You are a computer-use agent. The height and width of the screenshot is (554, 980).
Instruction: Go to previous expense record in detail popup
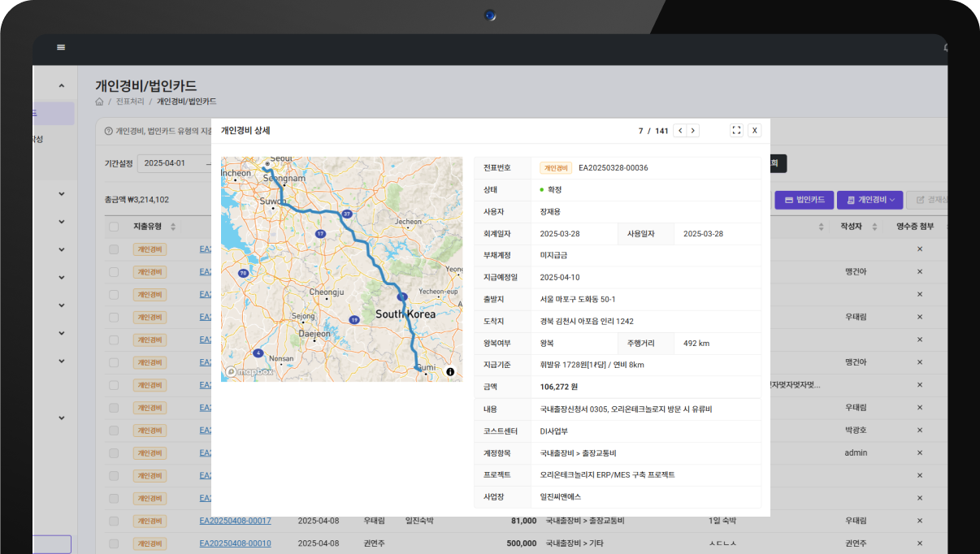pyautogui.click(x=679, y=131)
